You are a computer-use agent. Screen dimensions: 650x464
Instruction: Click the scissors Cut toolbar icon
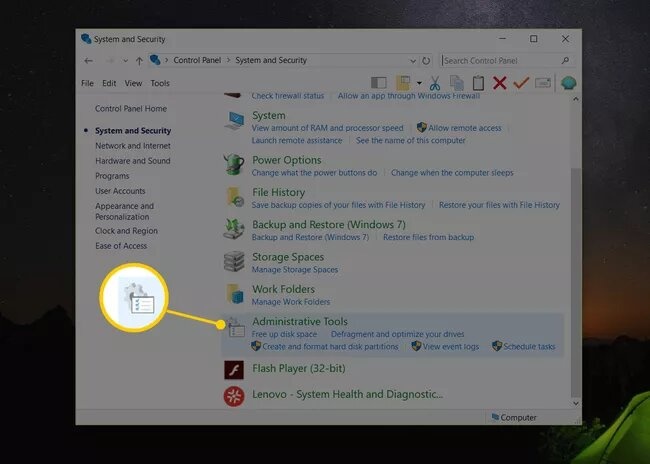point(436,83)
